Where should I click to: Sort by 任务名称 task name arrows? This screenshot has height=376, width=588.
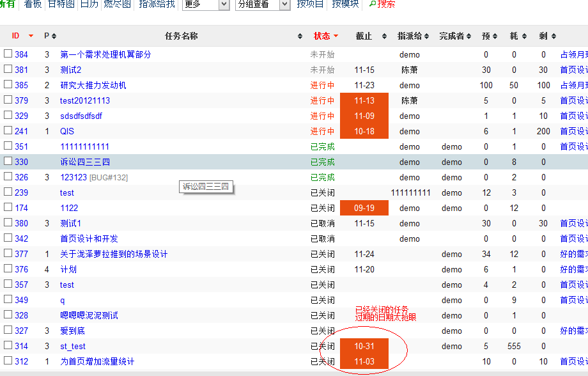point(300,36)
